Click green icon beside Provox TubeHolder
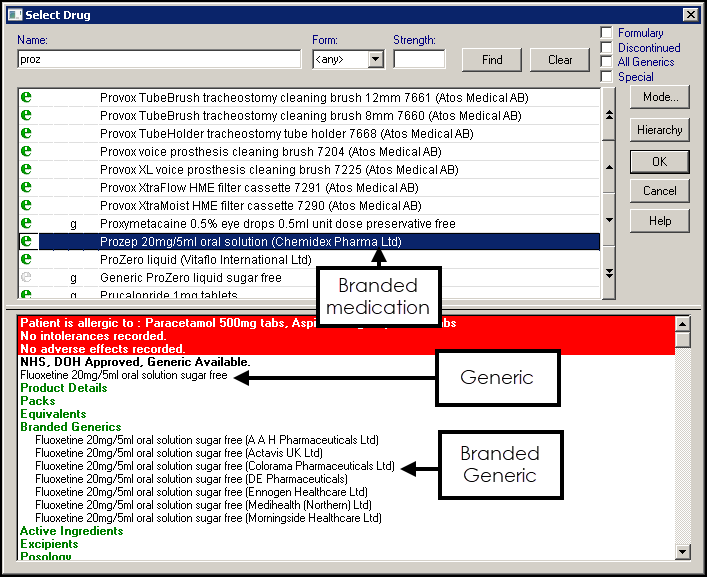This screenshot has width=707, height=577. click(26, 134)
